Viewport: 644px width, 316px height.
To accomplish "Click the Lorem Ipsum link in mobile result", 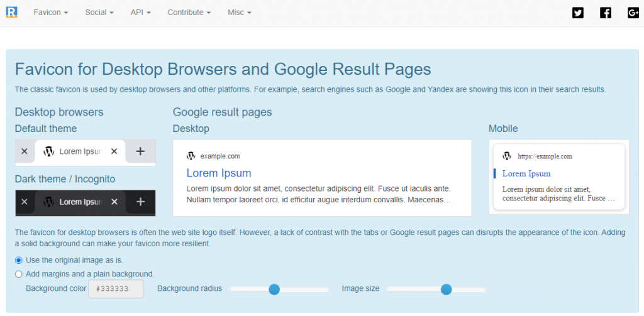I will 526,174.
